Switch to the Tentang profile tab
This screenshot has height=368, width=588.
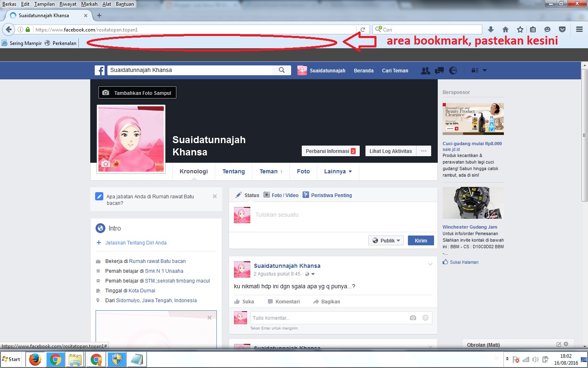[234, 171]
